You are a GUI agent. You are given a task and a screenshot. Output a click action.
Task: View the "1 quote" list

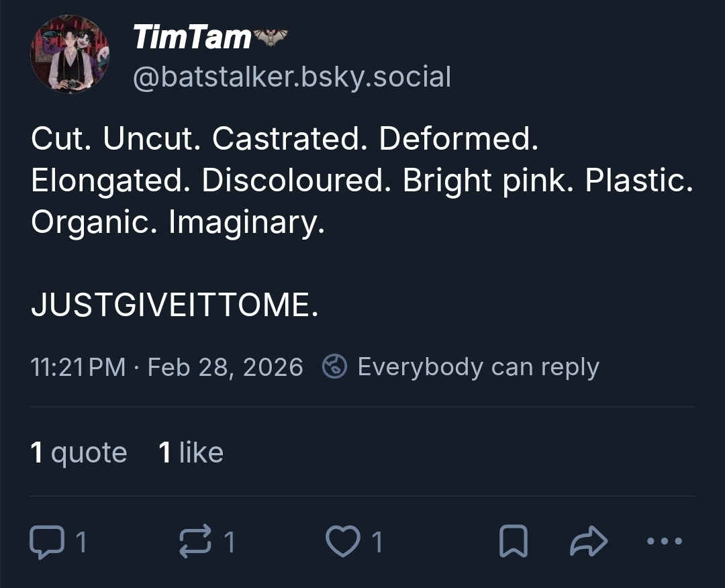point(79,453)
